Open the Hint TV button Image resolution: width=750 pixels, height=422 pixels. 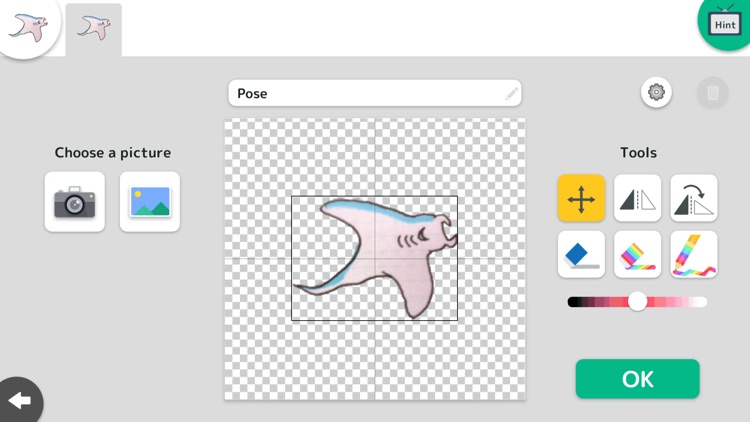point(725,24)
